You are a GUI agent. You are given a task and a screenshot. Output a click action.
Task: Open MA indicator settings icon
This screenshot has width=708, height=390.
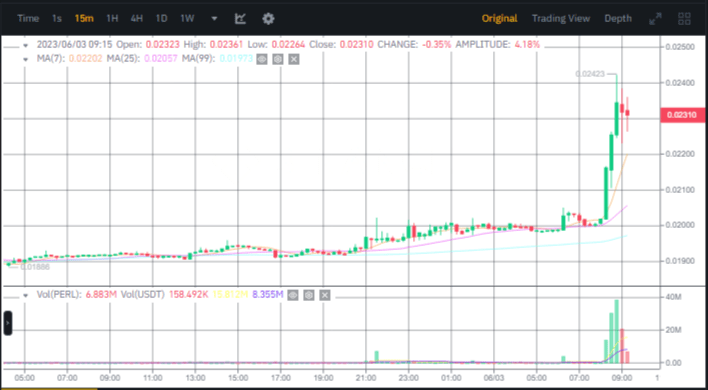pos(278,59)
